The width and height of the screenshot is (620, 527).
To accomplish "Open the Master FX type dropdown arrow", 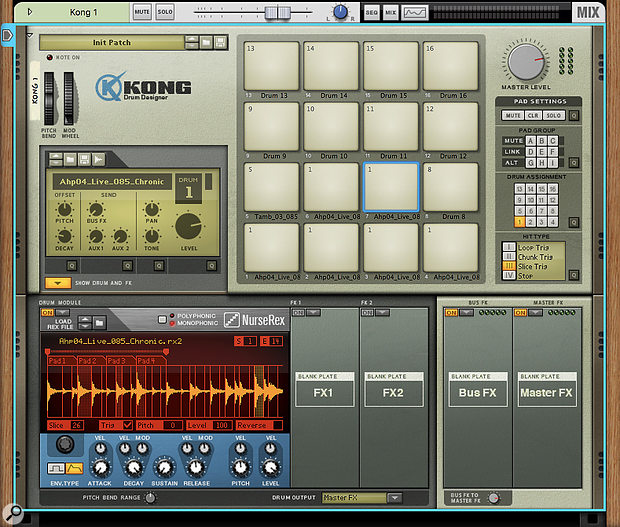I will click(535, 313).
